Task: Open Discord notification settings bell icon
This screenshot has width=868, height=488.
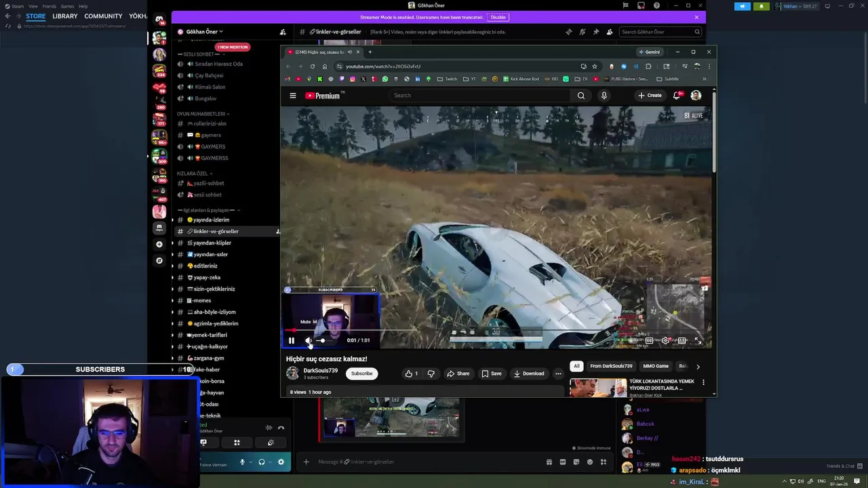Action: 583,32
